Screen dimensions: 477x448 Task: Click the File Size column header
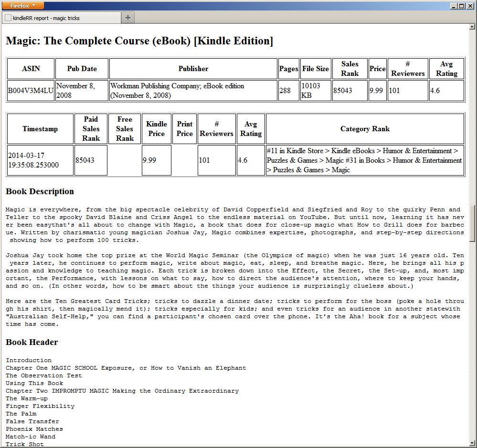point(316,69)
